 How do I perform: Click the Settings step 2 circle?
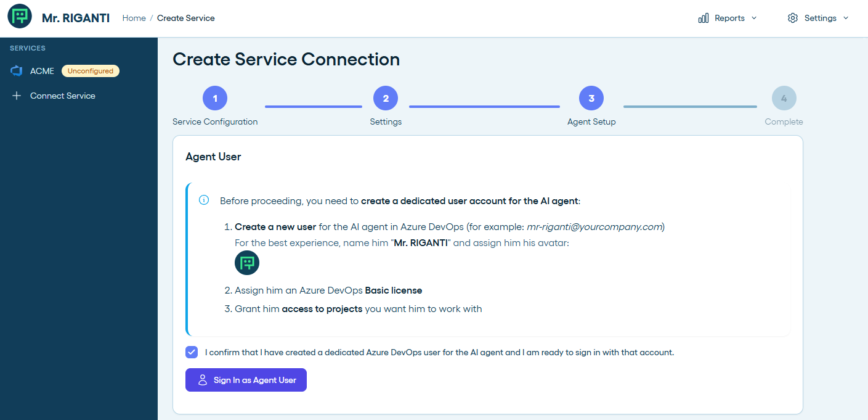point(386,97)
